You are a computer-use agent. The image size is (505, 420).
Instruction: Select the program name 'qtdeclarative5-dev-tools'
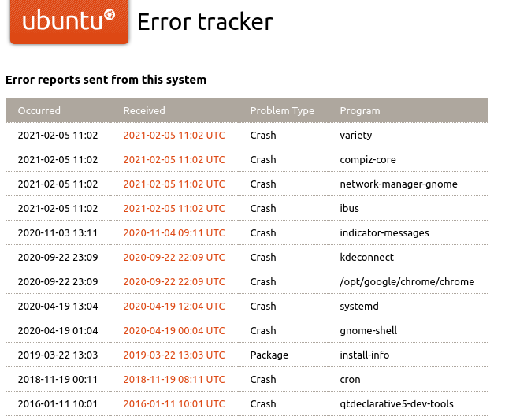[397, 404]
